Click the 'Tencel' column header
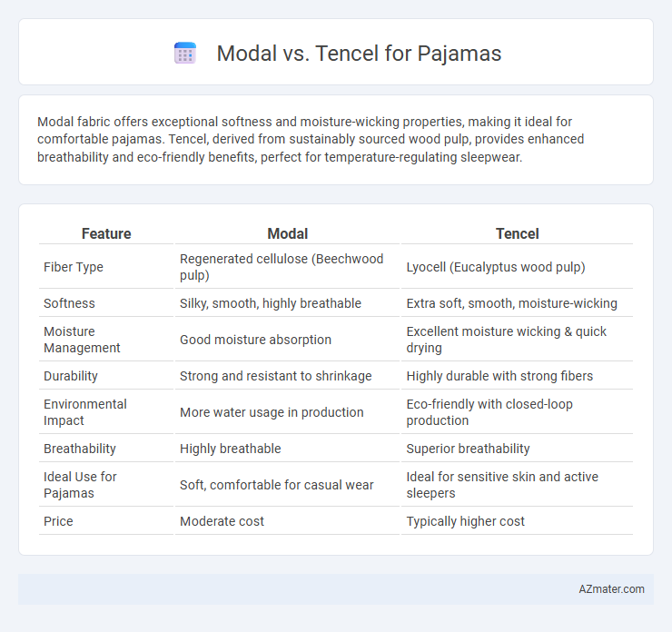672x632 pixels. pos(518,233)
